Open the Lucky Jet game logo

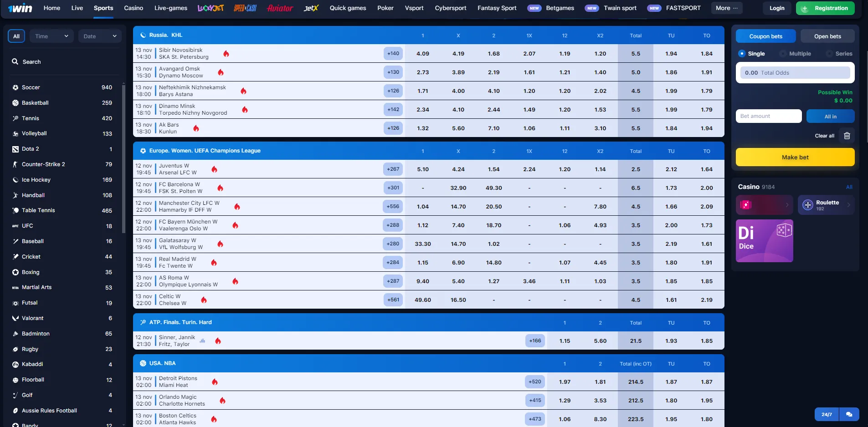point(211,8)
